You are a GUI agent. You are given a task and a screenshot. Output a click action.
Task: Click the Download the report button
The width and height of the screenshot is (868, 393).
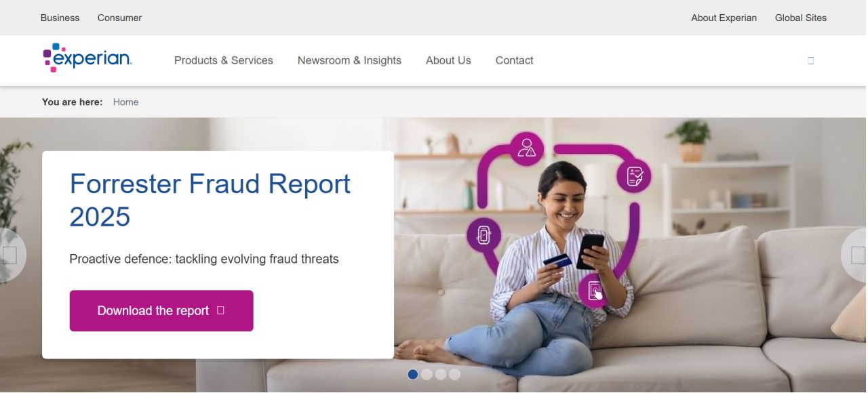(161, 311)
